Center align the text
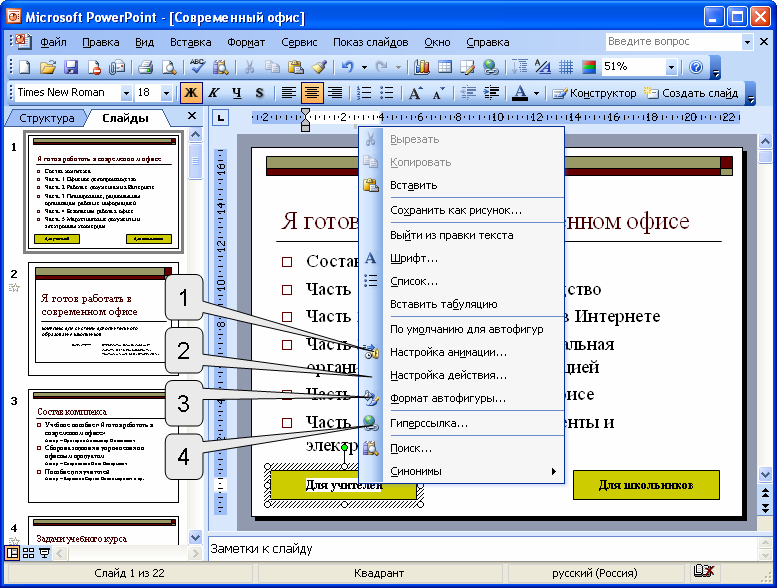The width and height of the screenshot is (777, 588). pyautogui.click(x=312, y=93)
